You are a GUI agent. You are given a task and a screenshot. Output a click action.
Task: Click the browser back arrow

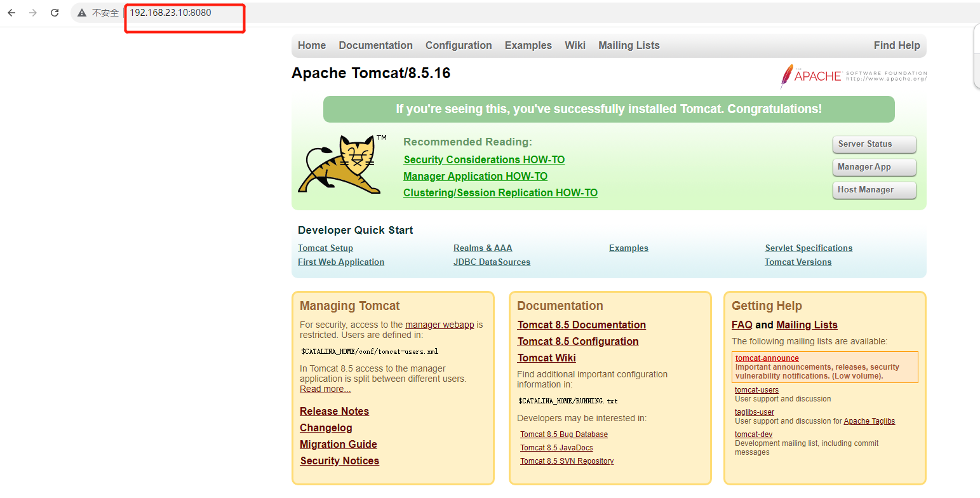11,13
